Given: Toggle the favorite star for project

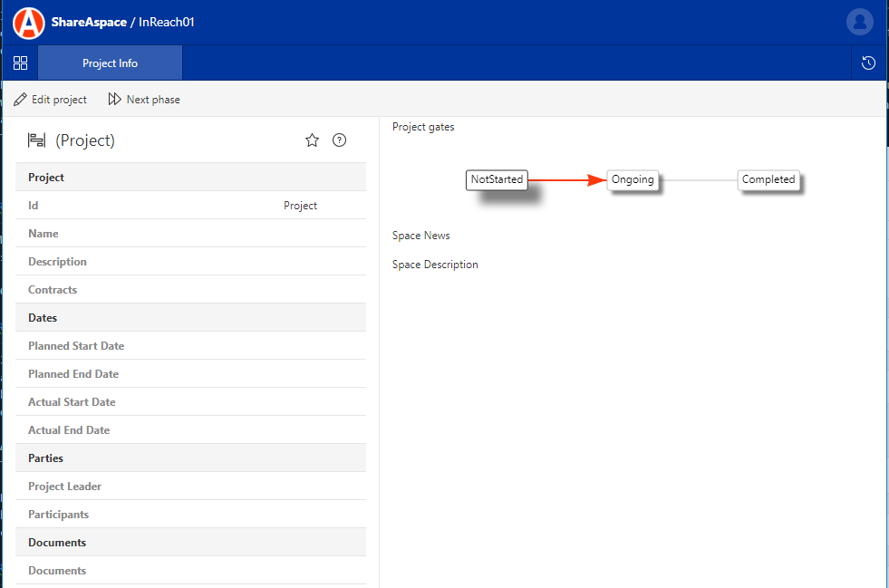Looking at the screenshot, I should pyautogui.click(x=312, y=140).
